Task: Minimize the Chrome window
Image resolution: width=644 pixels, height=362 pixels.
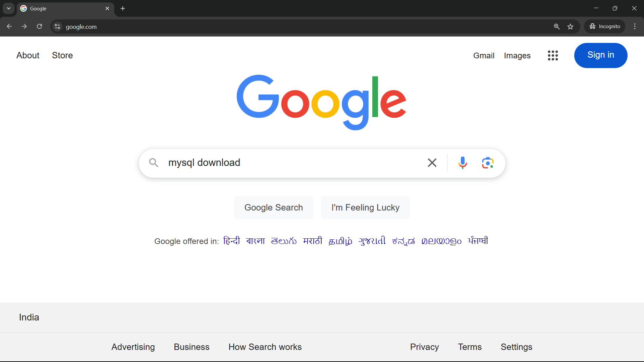Action: pos(596,8)
